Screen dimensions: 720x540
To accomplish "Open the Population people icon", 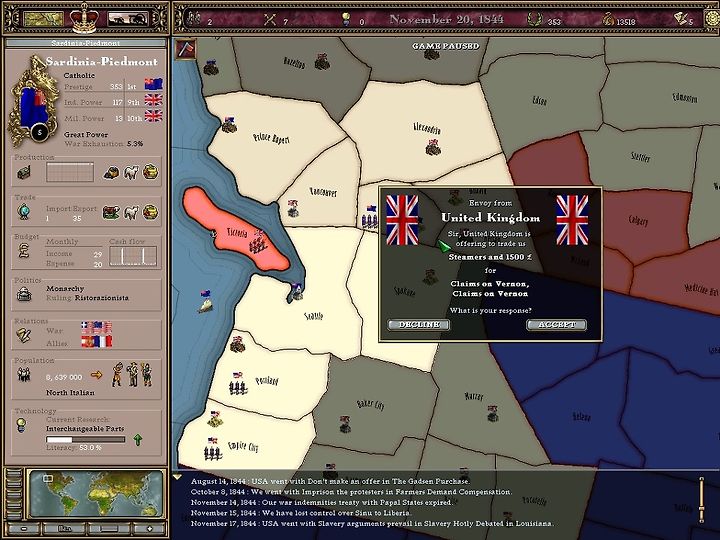I will (23, 374).
